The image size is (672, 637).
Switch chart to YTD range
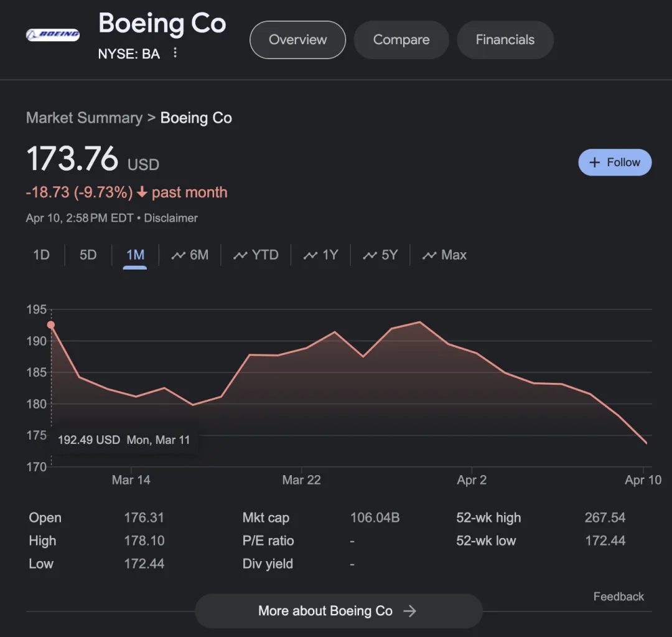[x=256, y=255]
